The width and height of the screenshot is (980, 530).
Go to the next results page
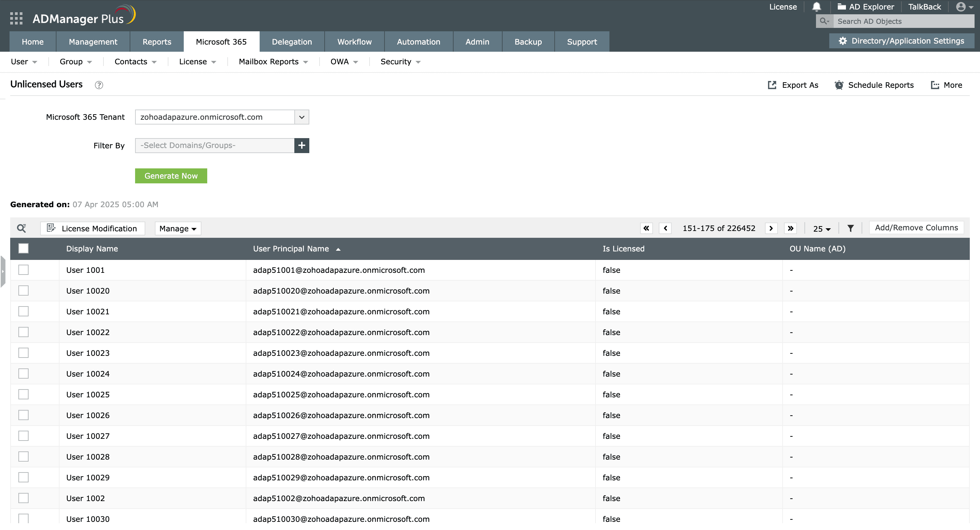(x=771, y=228)
